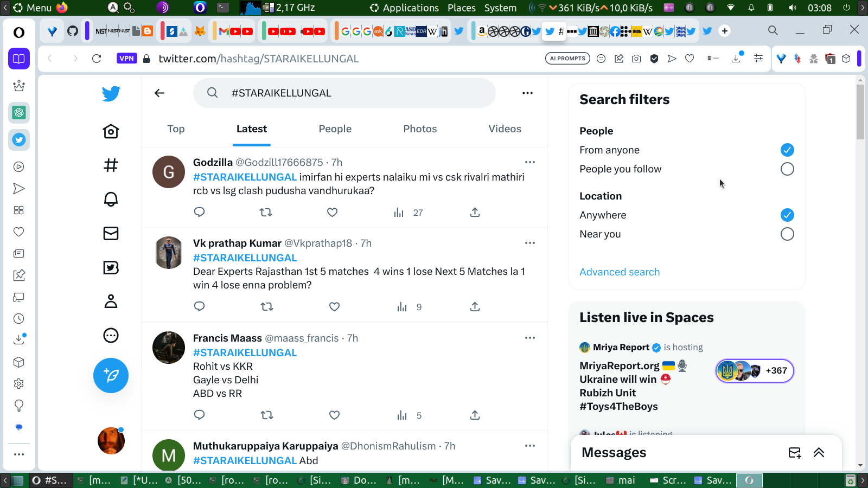Screen dimensions: 868x488
Task: Click the round blue compose Tweet button
Action: click(111, 375)
